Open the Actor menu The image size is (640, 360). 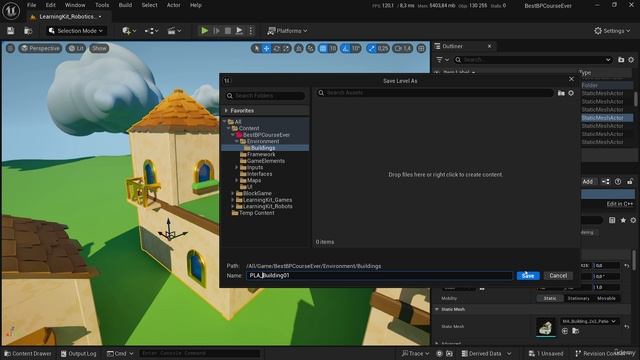[173, 5]
